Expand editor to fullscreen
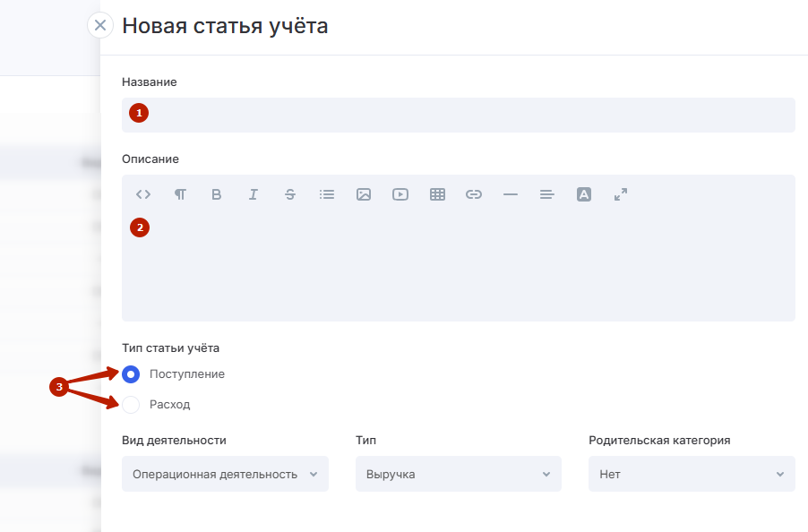The height and width of the screenshot is (532, 808). click(x=621, y=194)
